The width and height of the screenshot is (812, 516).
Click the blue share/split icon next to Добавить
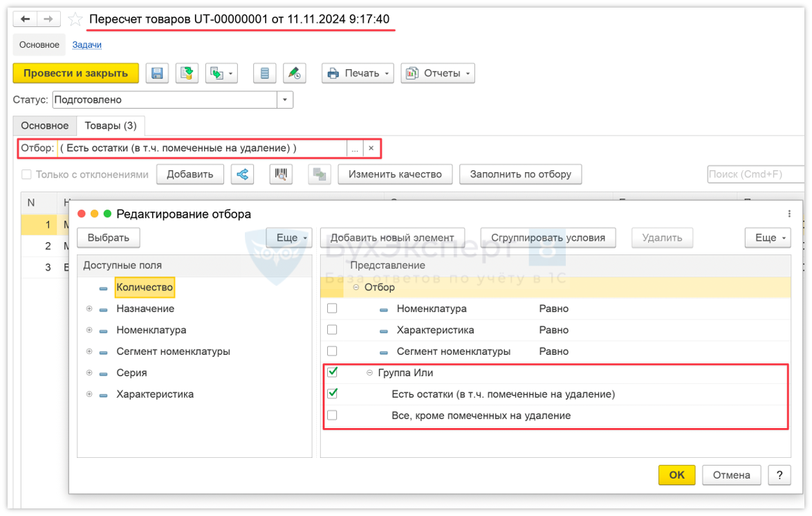coord(243,174)
